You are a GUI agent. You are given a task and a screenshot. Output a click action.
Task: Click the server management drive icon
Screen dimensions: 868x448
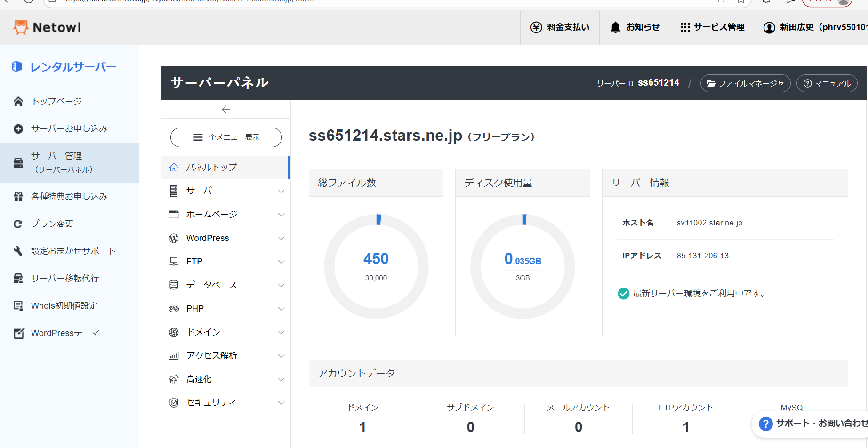click(x=18, y=163)
